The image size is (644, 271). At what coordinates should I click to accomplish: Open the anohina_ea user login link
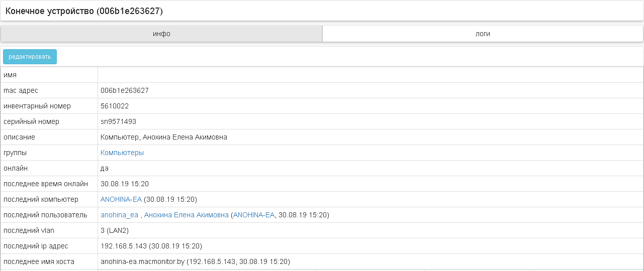[x=119, y=215]
